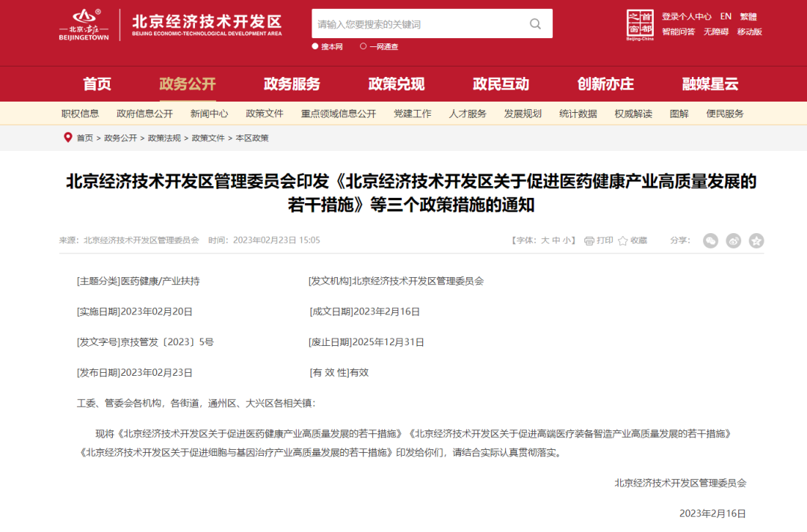Click 登录个人中心 login link

686,16
